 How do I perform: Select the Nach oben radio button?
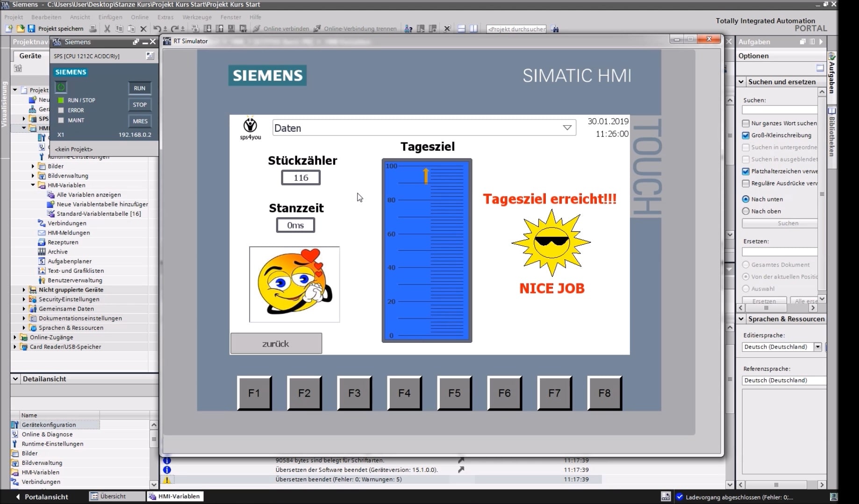[x=746, y=211]
